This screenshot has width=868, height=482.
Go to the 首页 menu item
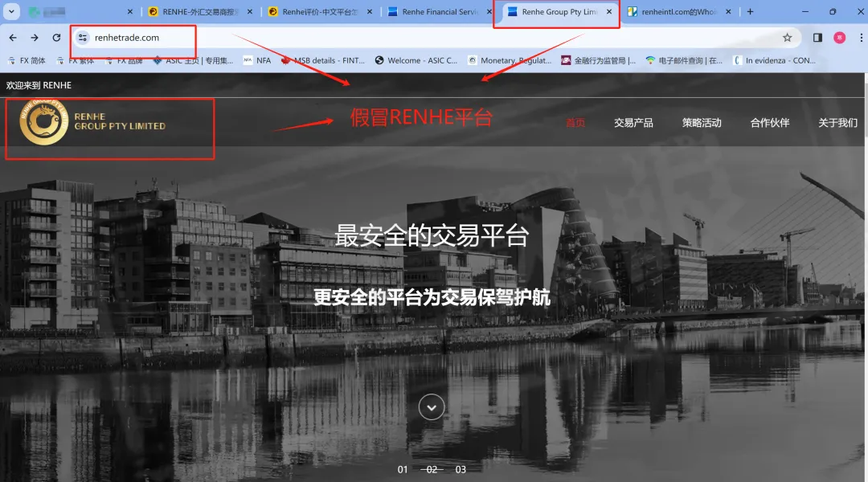coord(575,123)
